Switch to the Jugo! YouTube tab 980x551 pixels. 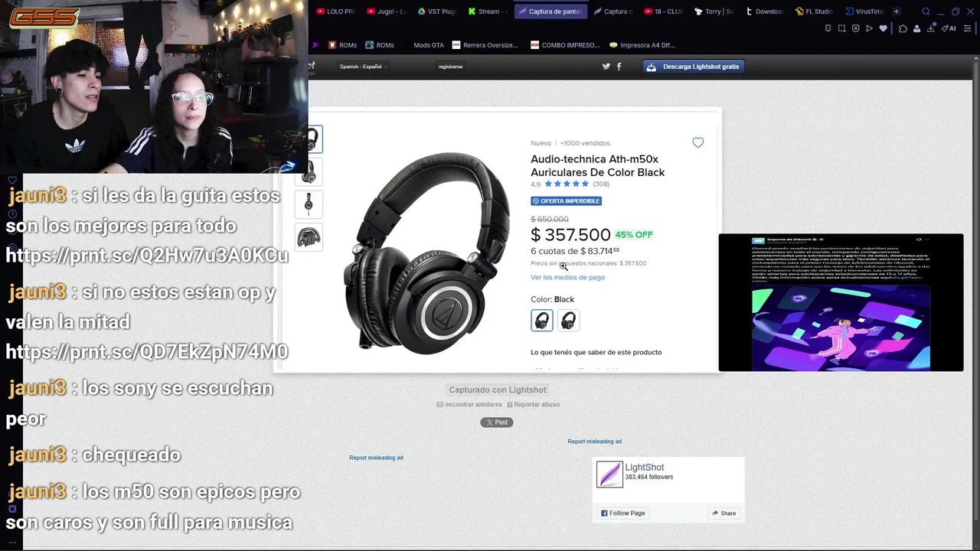(x=387, y=11)
